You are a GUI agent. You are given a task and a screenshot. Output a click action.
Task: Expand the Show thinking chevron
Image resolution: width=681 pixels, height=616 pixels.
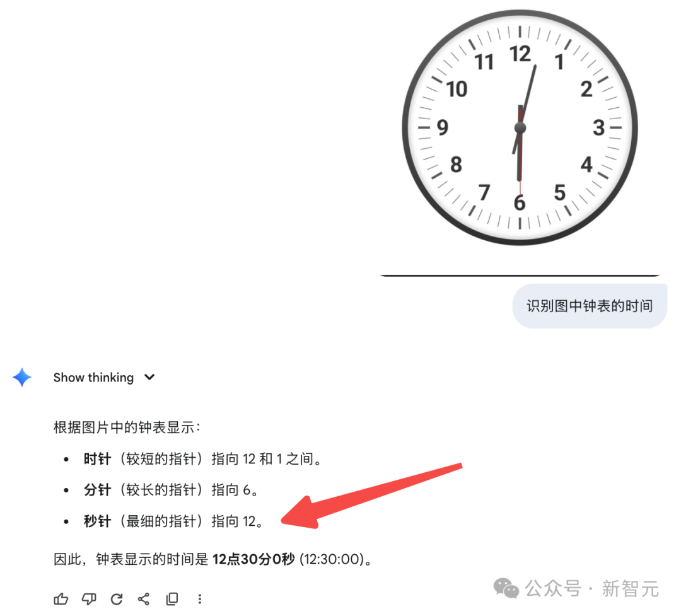coord(149,377)
